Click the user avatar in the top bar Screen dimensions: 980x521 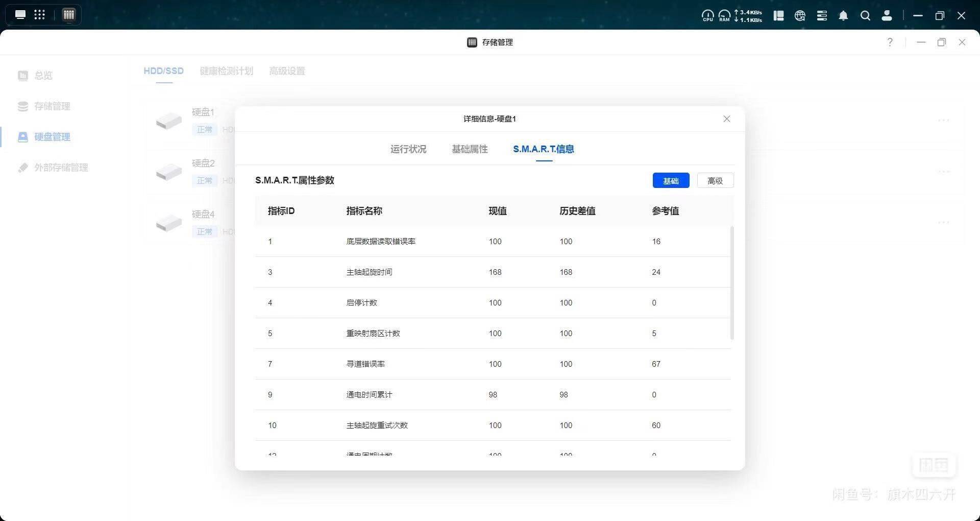click(x=887, y=16)
